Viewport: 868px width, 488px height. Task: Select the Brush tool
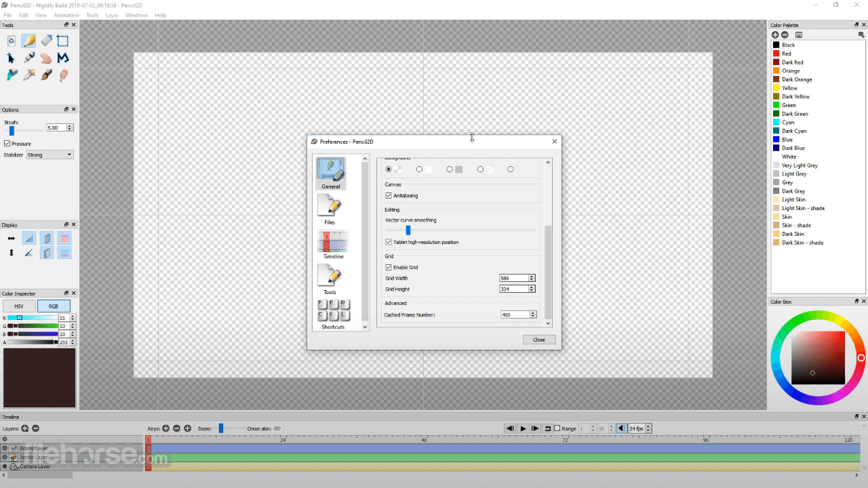click(46, 75)
